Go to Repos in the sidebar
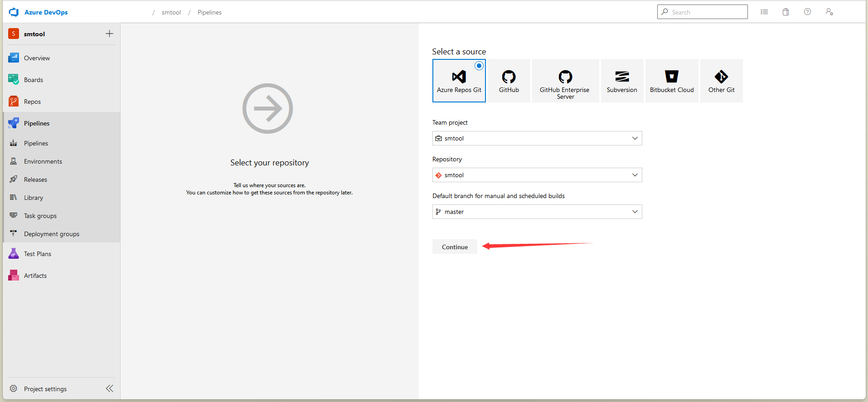This screenshot has height=402, width=868. (32, 102)
